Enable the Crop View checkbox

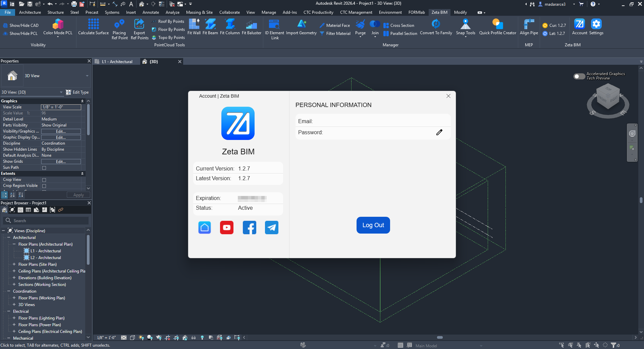tap(44, 180)
